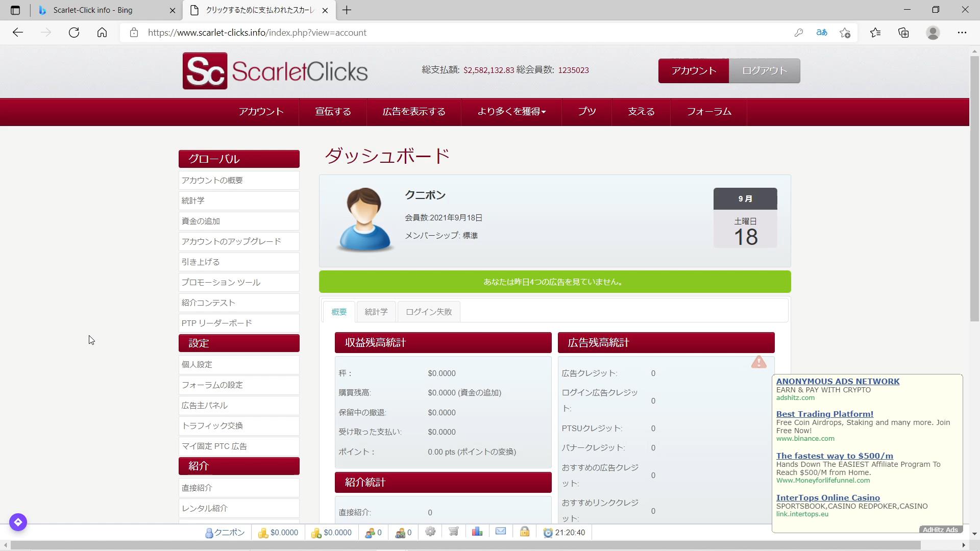This screenshot has width=980, height=551.
Task: Click the browser refresh icon
Action: tap(74, 33)
